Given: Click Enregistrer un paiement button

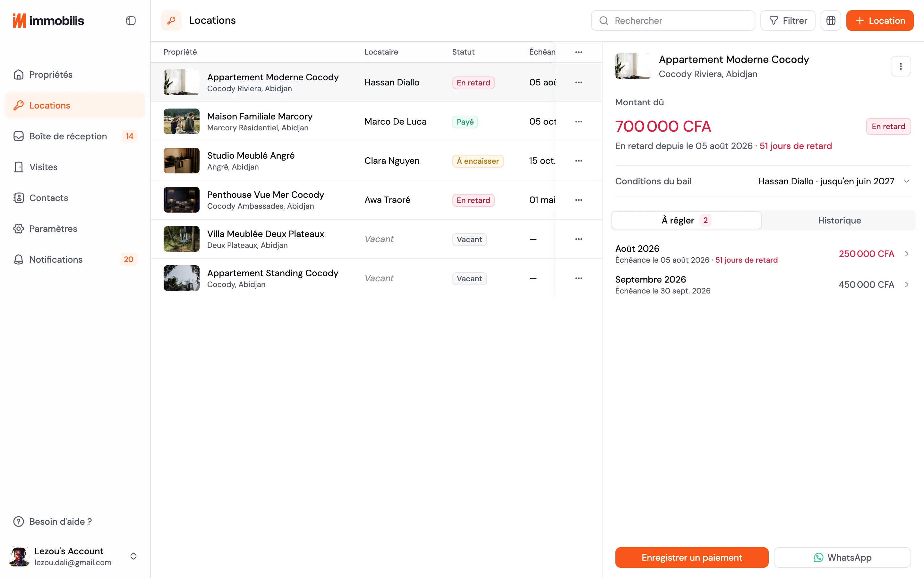Looking at the screenshot, I should (691, 557).
